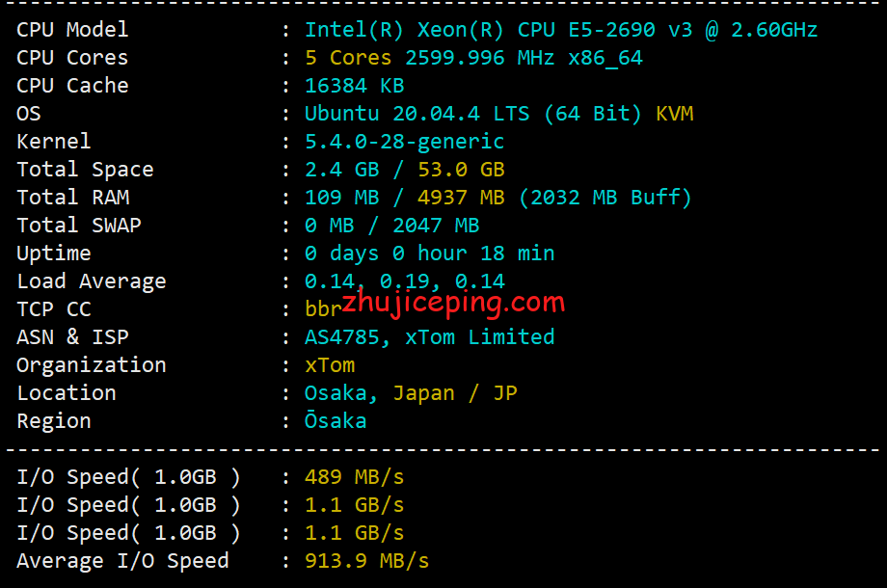Click the 913.9 MB/s average I/O speed
This screenshot has height=588, width=887.
click(366, 561)
